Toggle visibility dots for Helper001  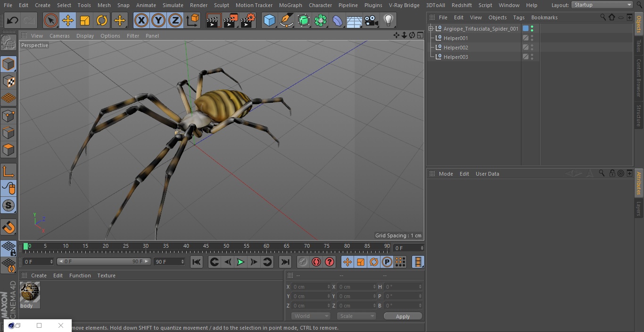click(x=532, y=38)
